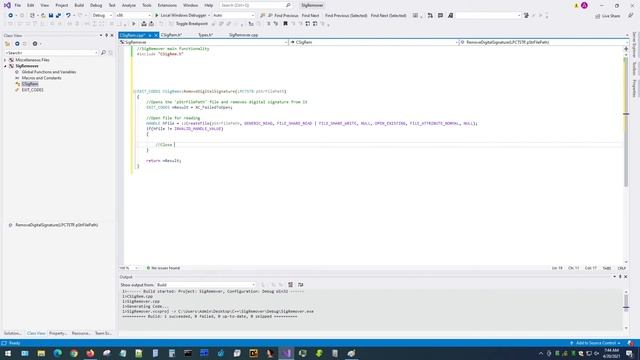Open Class View settings gear icon
Image resolution: width=640 pixels, height=360 pixels.
[35, 44]
